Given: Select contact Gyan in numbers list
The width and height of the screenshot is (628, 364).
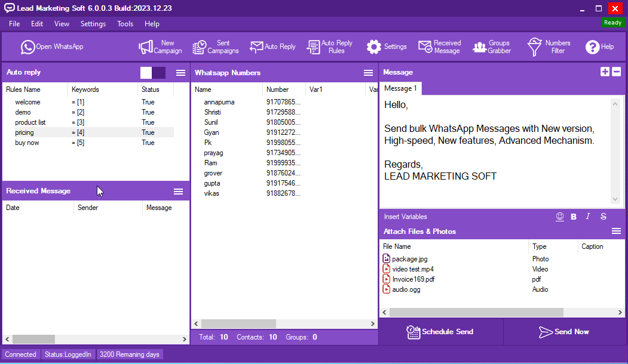Looking at the screenshot, I should click(212, 132).
